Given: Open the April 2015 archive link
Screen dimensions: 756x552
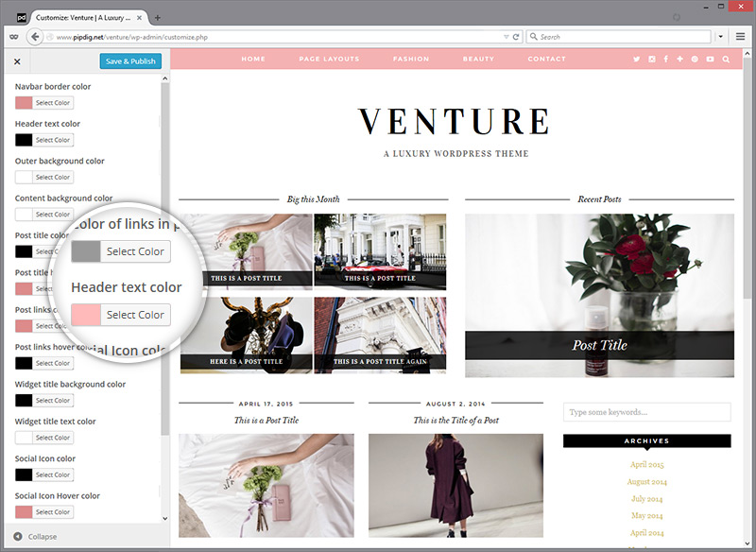Looking at the screenshot, I should pos(647,465).
